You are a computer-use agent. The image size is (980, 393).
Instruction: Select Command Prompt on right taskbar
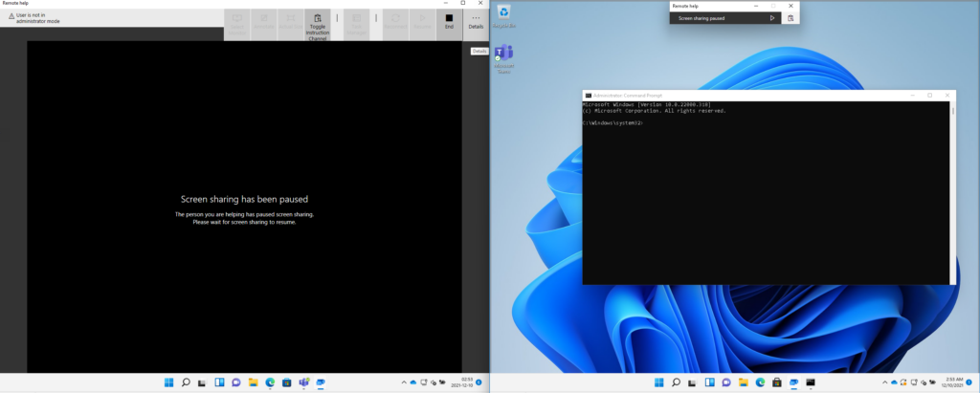coord(811,382)
